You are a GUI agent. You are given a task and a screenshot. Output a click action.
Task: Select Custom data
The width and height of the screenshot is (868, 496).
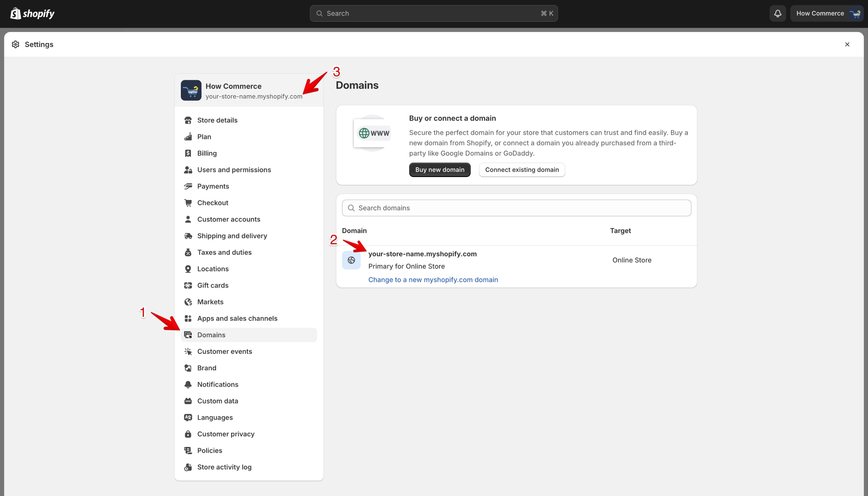249,401
